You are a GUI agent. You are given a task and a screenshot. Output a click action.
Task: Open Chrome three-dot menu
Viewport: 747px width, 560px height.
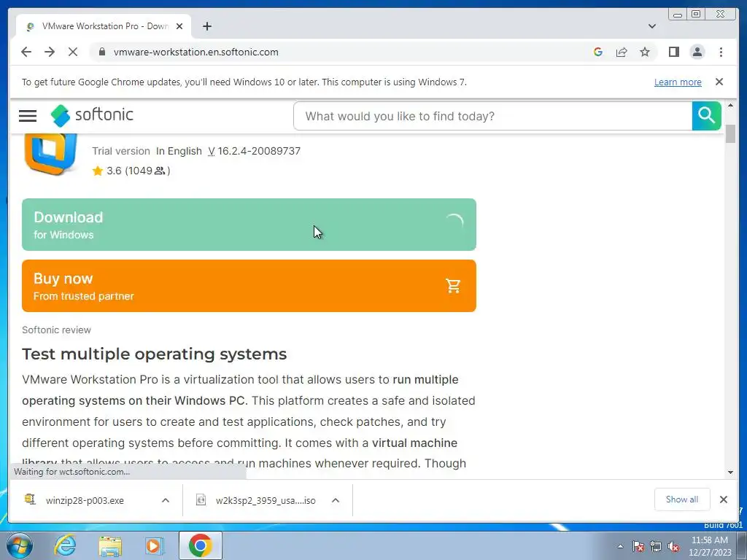(x=721, y=52)
